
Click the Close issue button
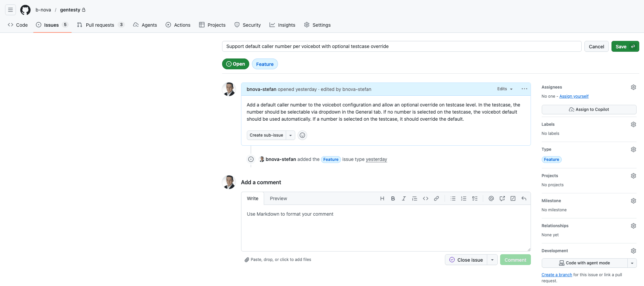[466, 260]
